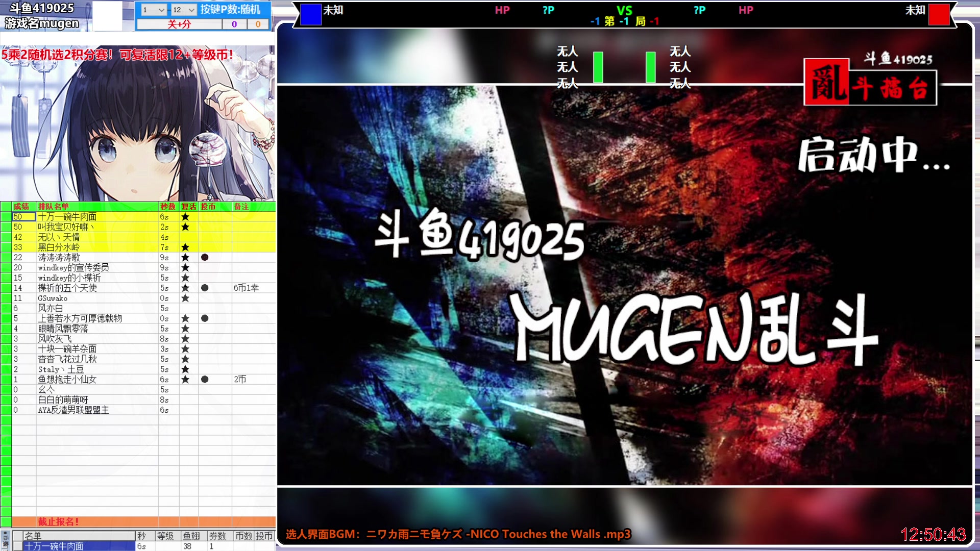
Task: Select the 风亦白 row name
Action: (51, 308)
